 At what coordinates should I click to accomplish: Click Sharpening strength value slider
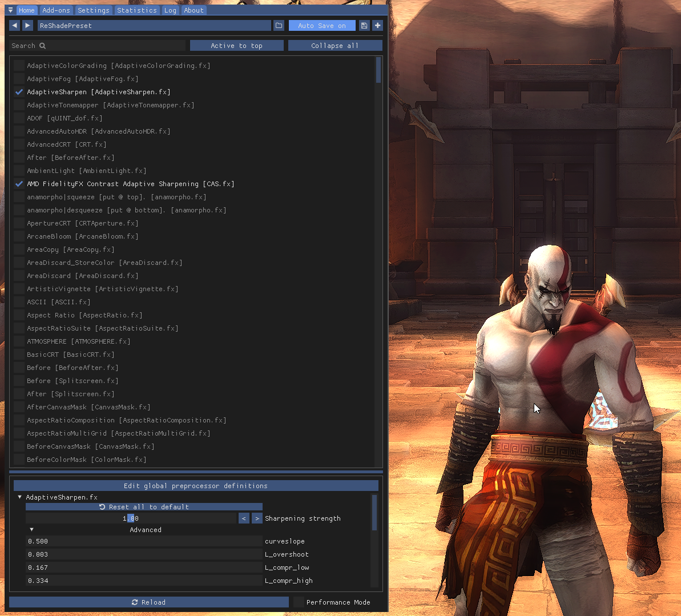point(131,518)
